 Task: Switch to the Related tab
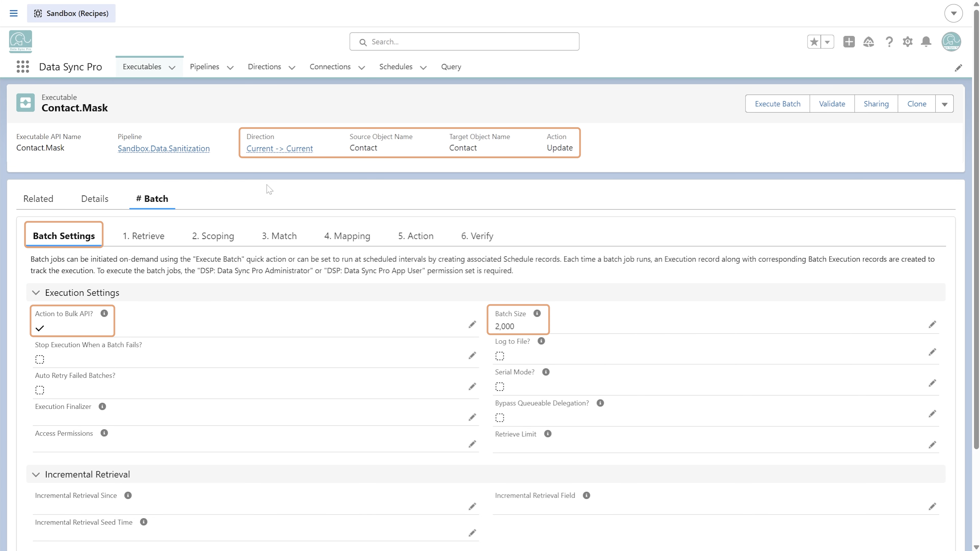(38, 199)
